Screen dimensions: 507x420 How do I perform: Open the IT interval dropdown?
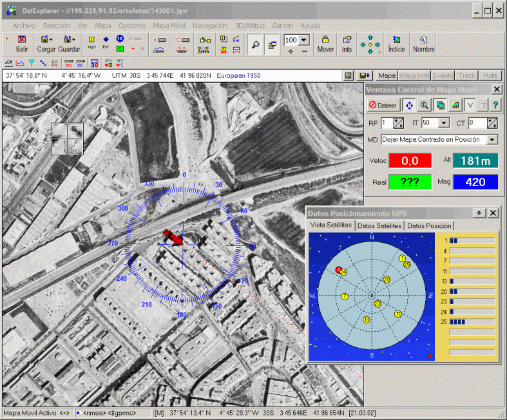[444, 122]
